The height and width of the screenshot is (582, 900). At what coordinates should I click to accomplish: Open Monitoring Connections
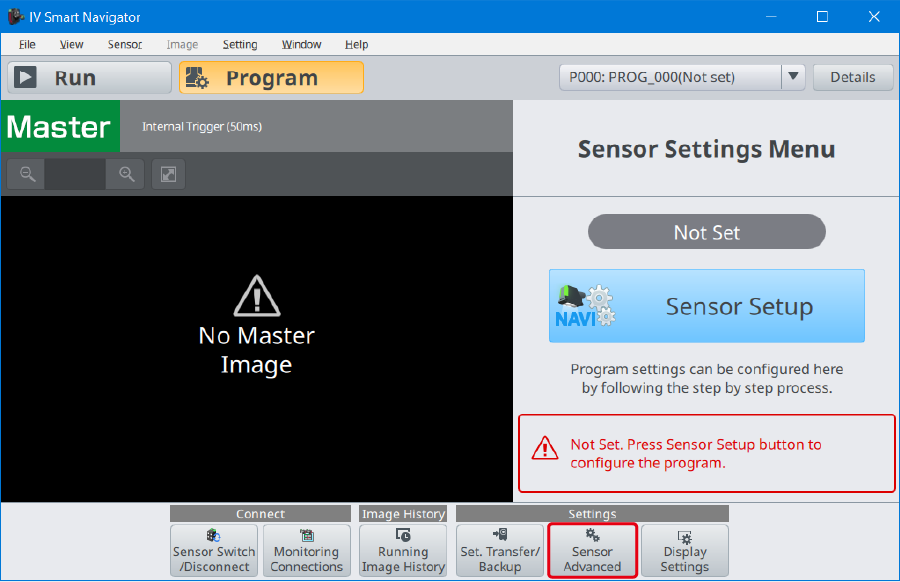tap(306, 551)
